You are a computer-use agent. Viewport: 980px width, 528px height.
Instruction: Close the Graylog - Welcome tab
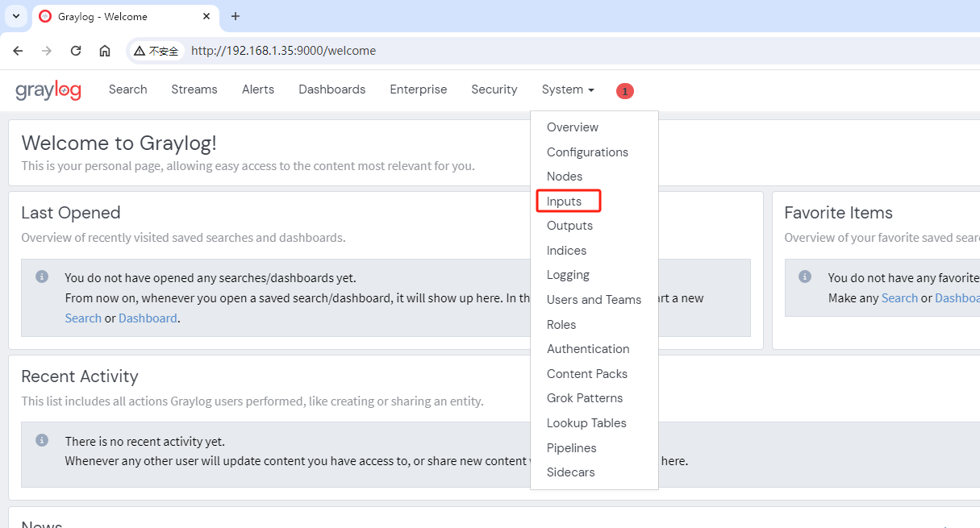click(206, 16)
